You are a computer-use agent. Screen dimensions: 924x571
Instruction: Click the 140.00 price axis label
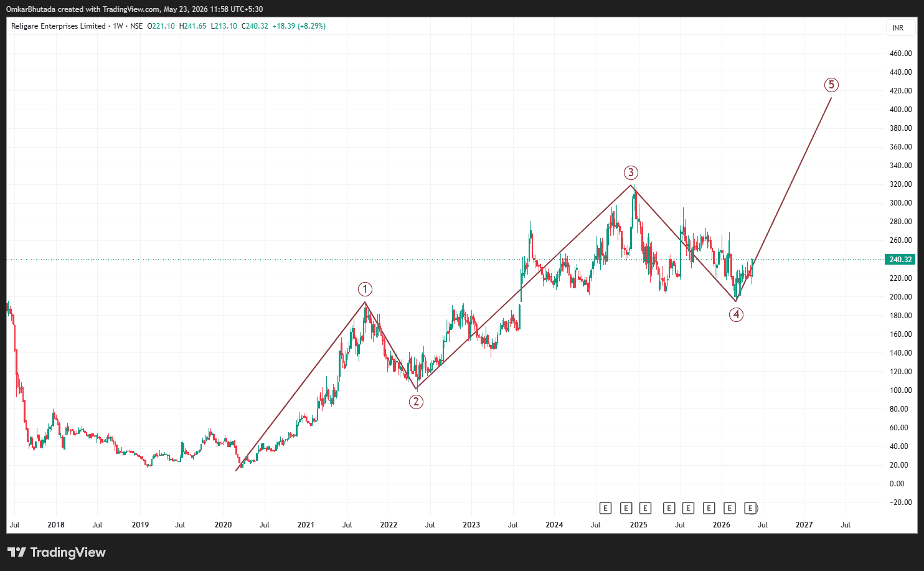point(900,353)
